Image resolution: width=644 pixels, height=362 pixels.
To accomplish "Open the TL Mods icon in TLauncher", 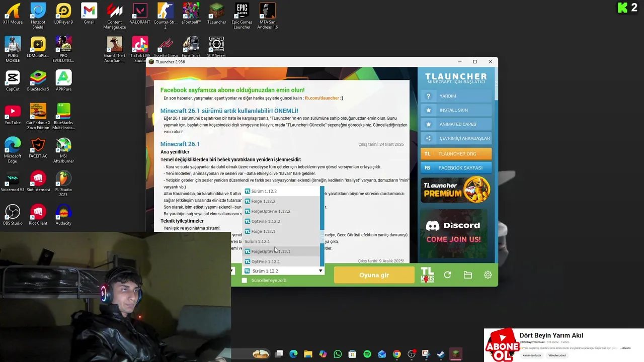I will (x=427, y=275).
